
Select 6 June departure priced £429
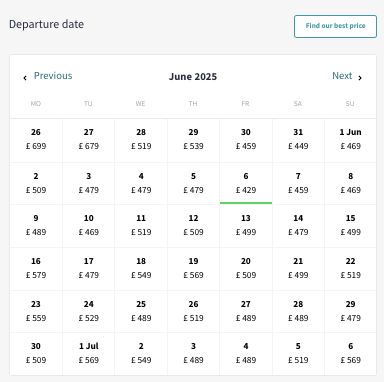point(246,183)
